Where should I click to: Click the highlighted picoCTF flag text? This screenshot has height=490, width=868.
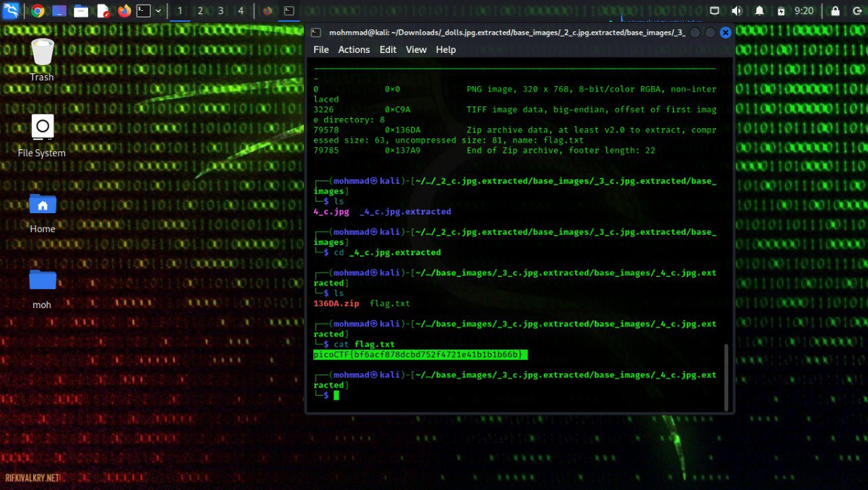[420, 354]
